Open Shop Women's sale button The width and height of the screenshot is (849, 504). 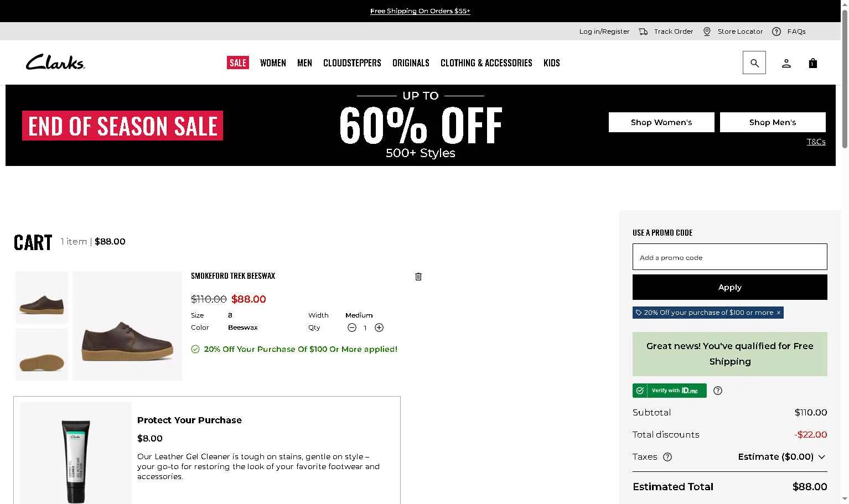point(661,122)
